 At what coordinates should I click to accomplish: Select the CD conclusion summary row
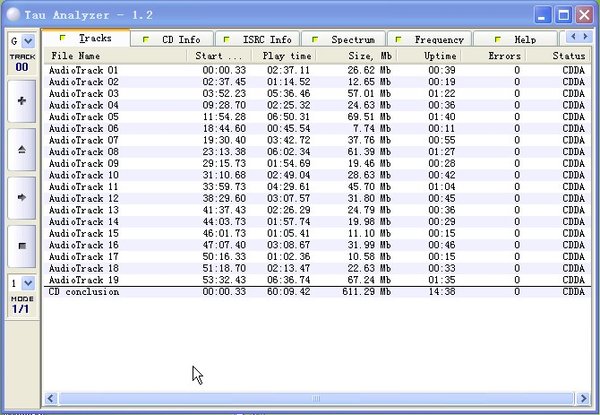[x=317, y=292]
